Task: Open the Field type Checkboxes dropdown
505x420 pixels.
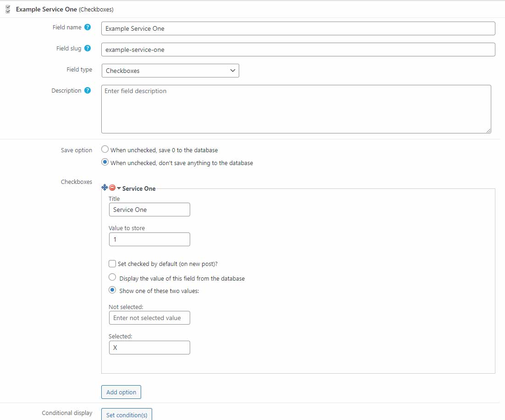Action: 170,71
